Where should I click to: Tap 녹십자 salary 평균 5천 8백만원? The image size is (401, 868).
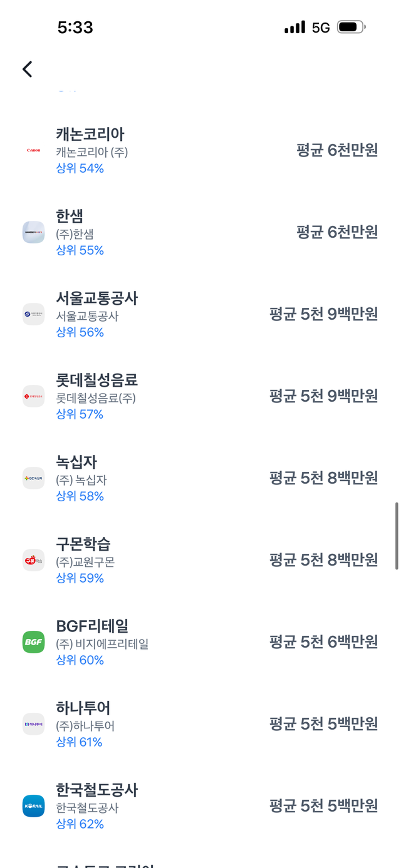(323, 478)
